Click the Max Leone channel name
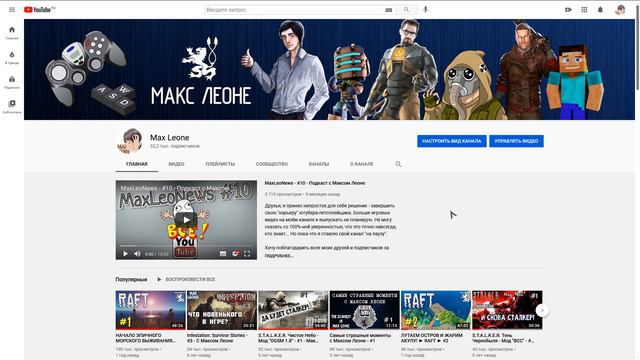The image size is (640, 360). click(x=169, y=138)
